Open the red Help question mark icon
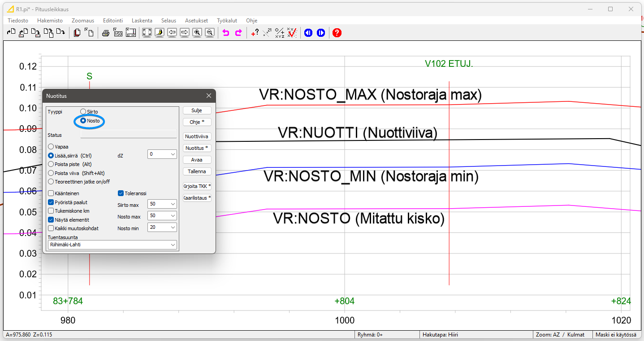Screen dimensions: 644x341 tap(337, 32)
